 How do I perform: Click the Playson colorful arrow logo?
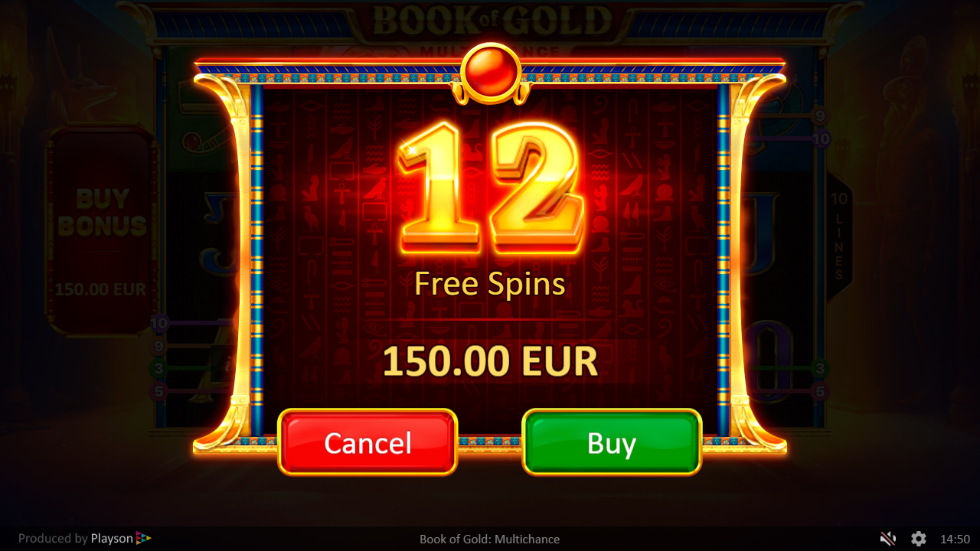tap(144, 538)
